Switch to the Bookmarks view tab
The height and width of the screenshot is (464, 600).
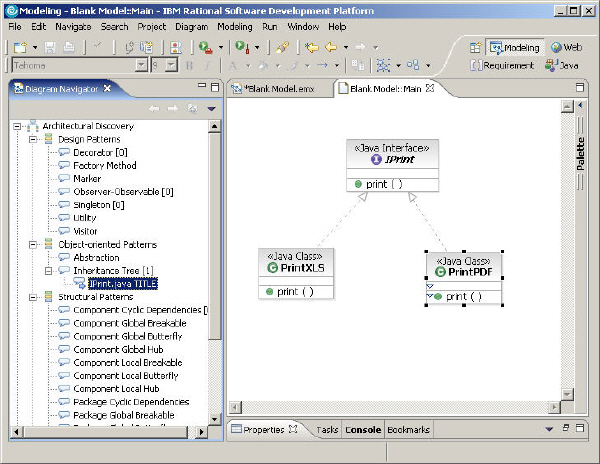point(408,430)
